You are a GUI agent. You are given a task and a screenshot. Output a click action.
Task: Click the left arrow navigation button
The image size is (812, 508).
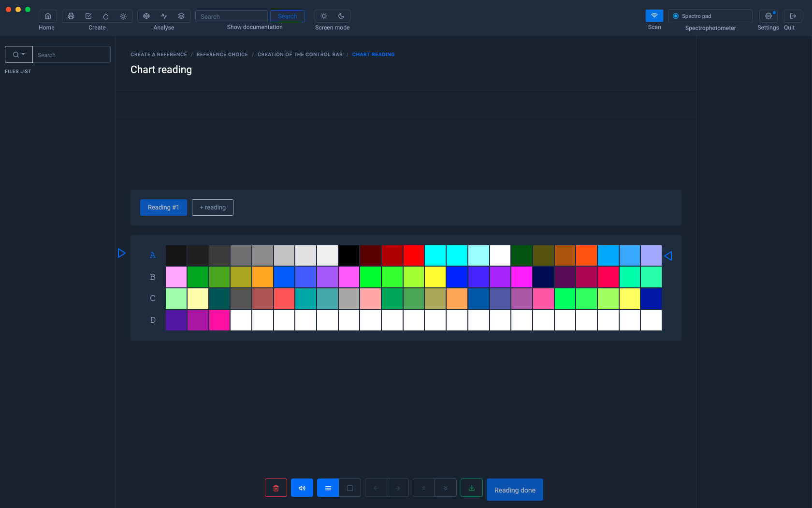376,488
